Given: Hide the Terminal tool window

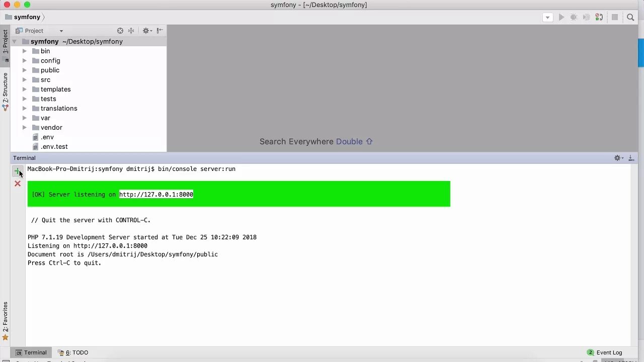Looking at the screenshot, I should (631, 158).
